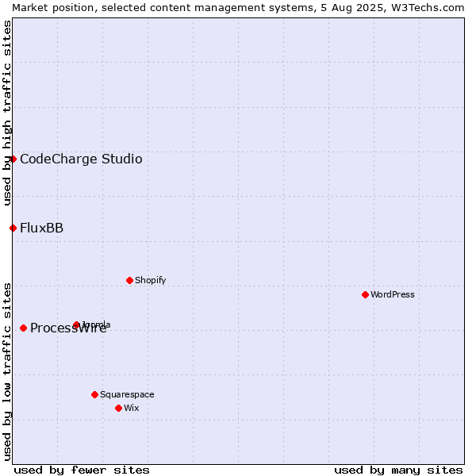Click the 'Squarespace' label

127,394
